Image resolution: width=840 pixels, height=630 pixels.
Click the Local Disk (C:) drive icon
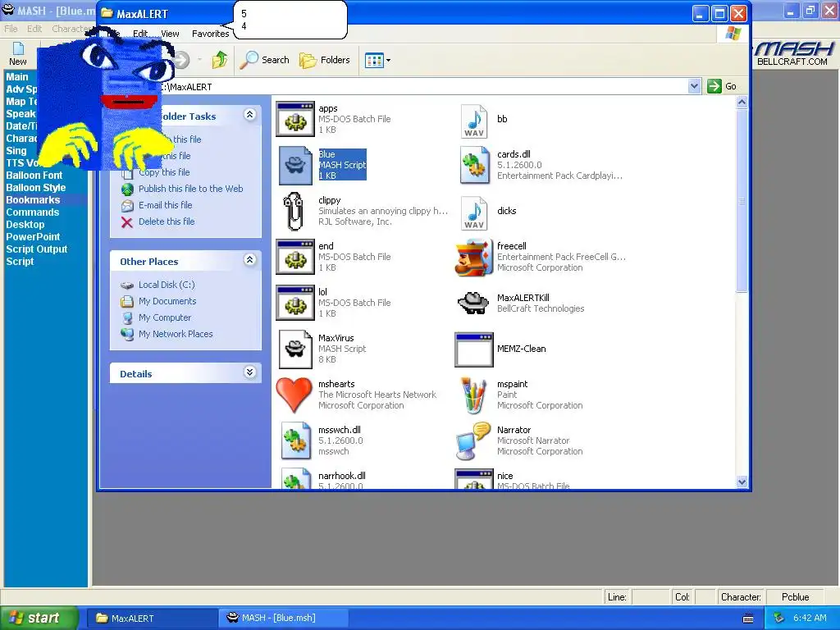(127, 285)
